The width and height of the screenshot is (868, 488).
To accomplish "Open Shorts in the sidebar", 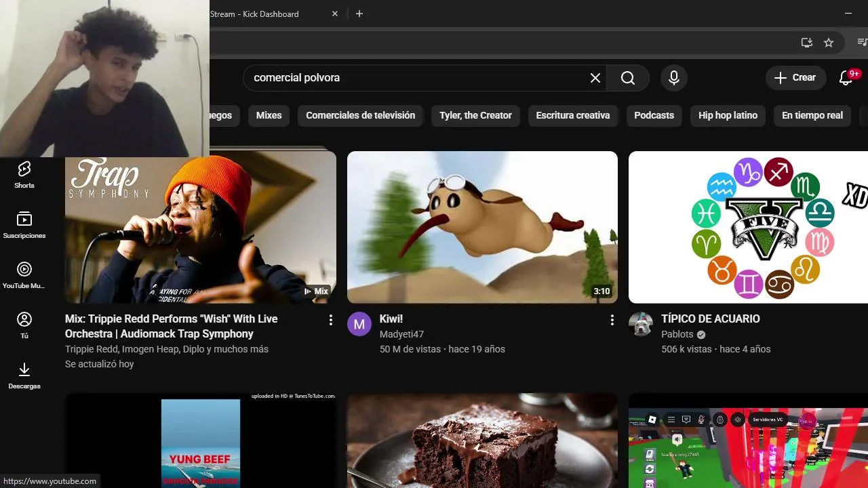I will [24, 175].
